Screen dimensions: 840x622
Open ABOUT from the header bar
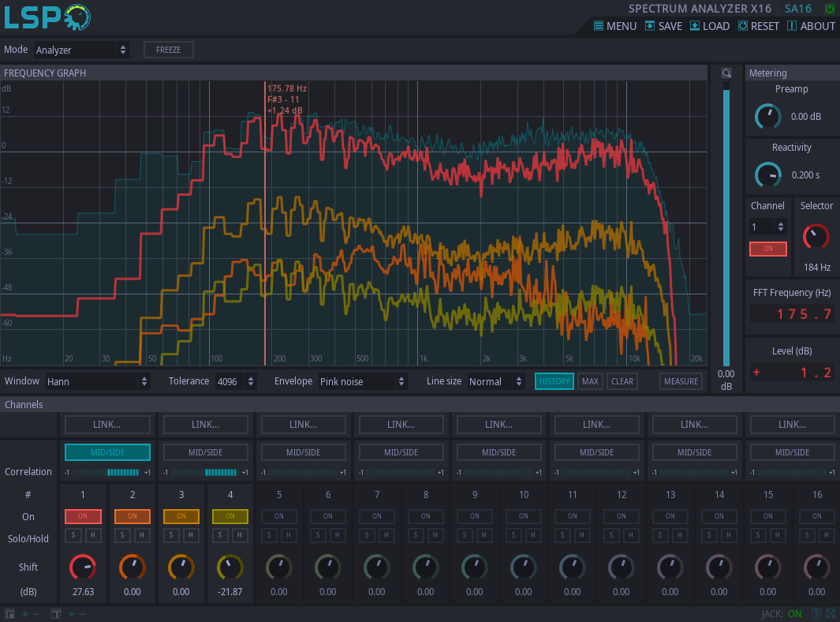811,26
